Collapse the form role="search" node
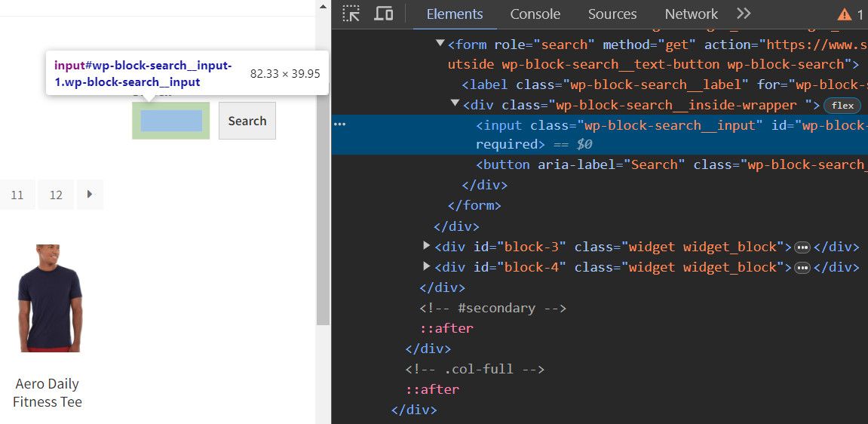This screenshot has width=868, height=424. 440,43
